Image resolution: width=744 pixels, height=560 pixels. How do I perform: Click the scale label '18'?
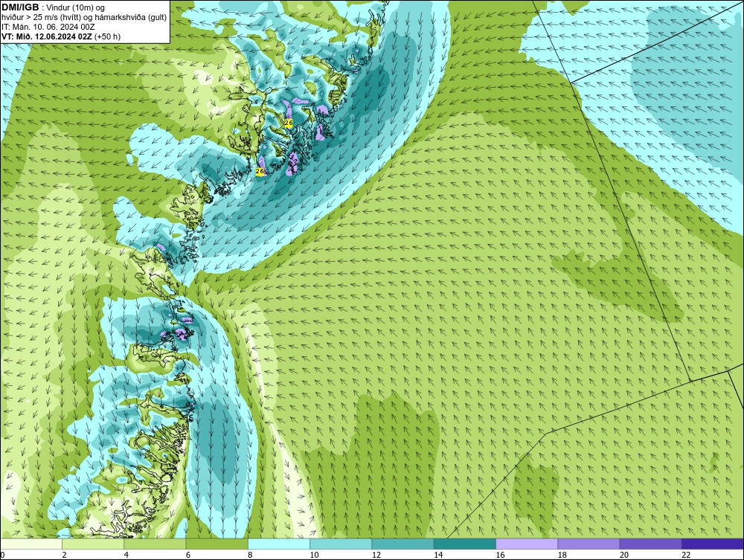pyautogui.click(x=562, y=556)
